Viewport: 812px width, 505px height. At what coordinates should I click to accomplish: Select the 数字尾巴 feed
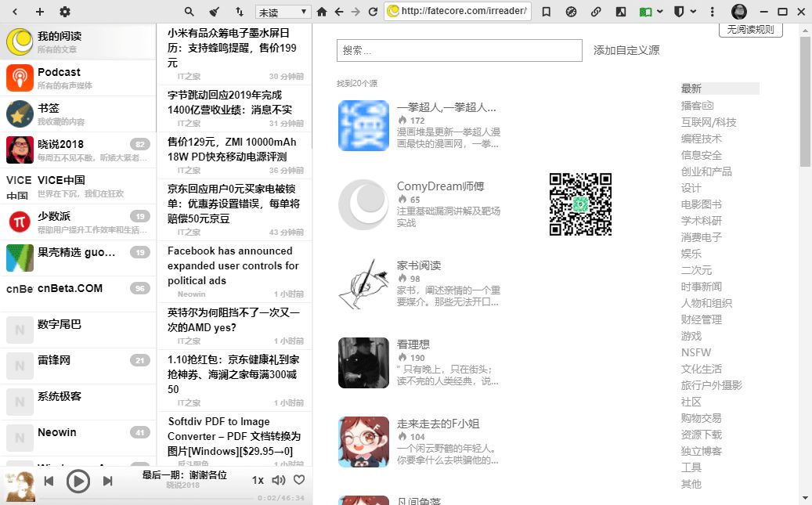click(x=78, y=330)
